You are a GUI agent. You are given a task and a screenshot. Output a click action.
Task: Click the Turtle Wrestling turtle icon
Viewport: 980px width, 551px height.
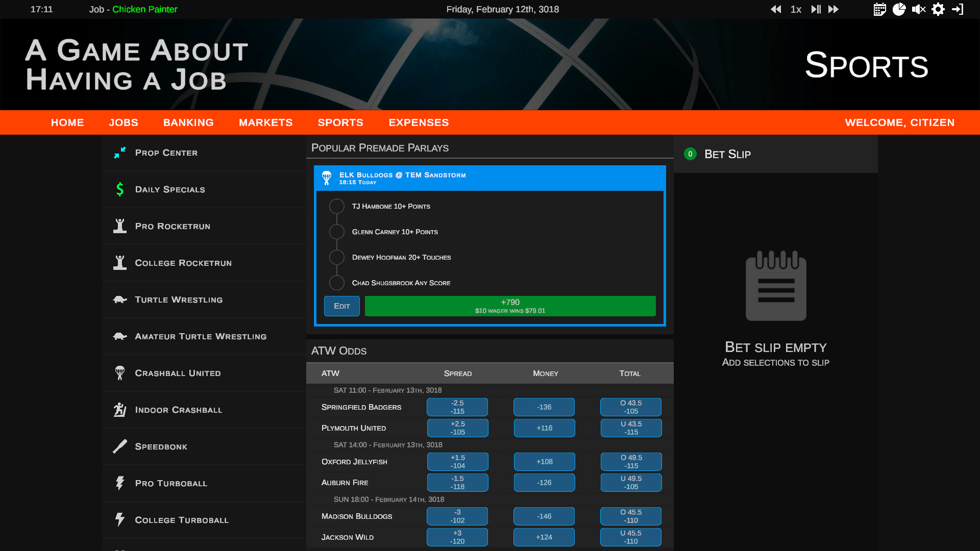pos(119,299)
